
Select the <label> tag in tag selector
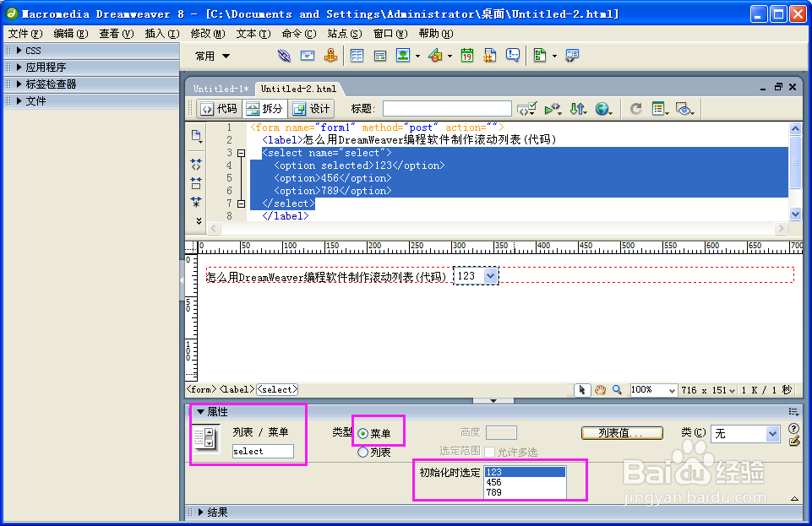pyautogui.click(x=237, y=389)
